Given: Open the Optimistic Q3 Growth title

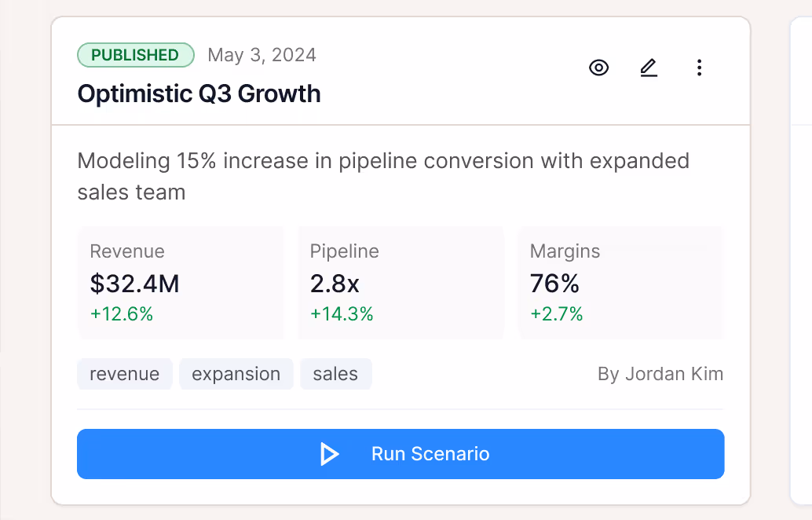Looking at the screenshot, I should [x=199, y=93].
